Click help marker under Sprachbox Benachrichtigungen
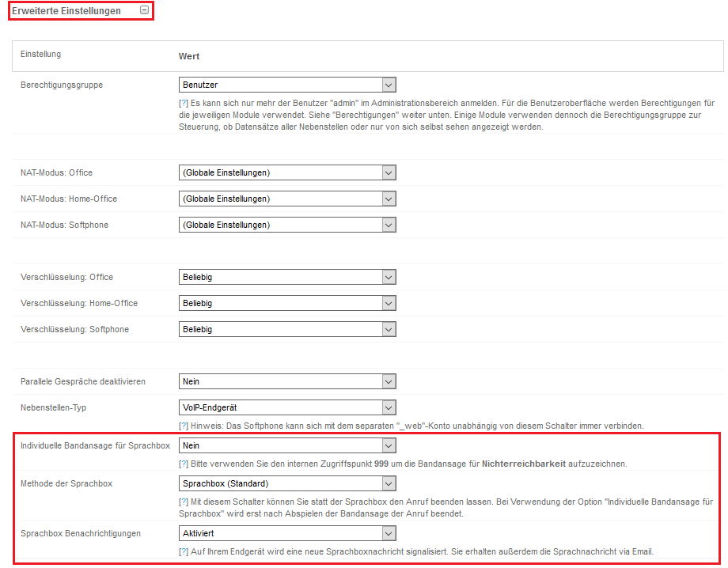This screenshot has height=568, width=728. tap(184, 551)
